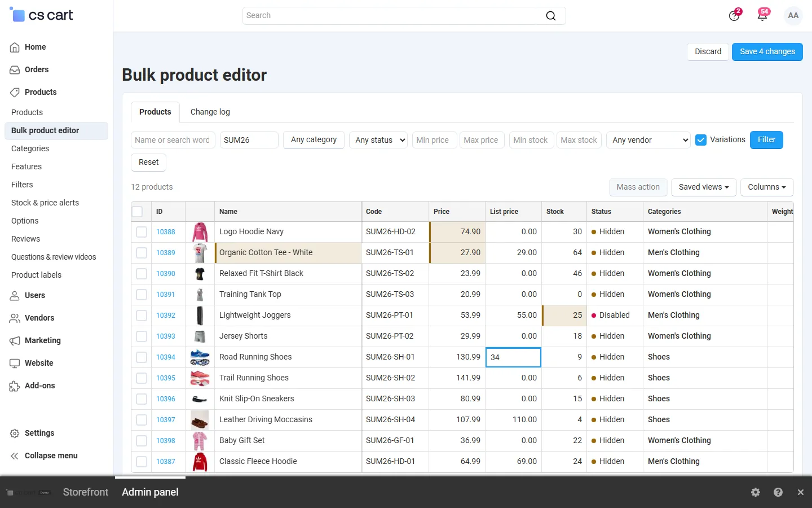This screenshot has height=508, width=812.
Task: Click the Vendors people icon
Action: pos(15,318)
